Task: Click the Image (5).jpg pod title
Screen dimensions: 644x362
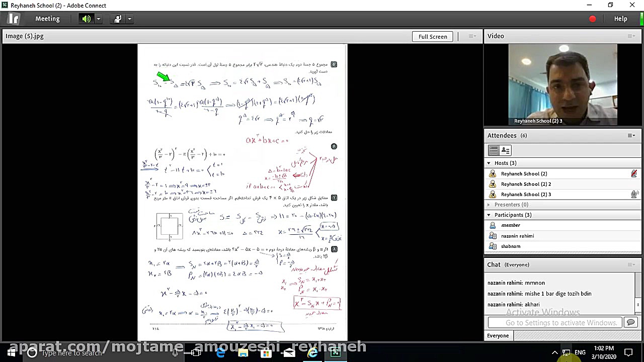Action: pos(25,36)
